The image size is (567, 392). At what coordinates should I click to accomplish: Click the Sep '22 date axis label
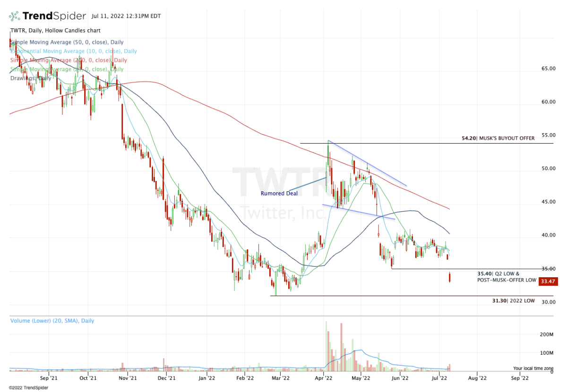520,378
